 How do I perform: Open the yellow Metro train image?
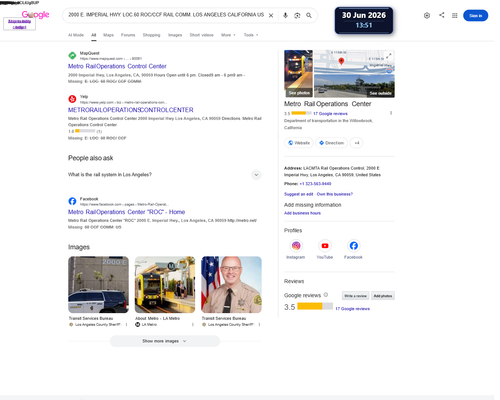165,284
